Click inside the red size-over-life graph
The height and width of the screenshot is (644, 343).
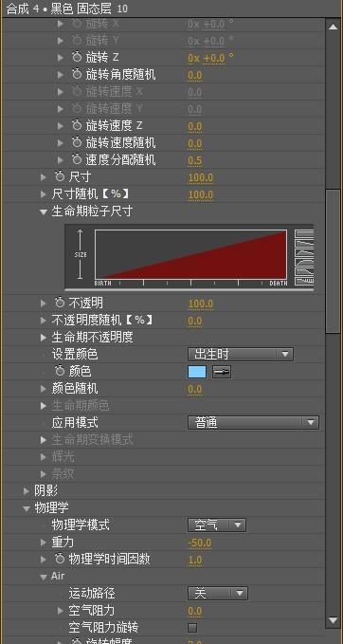click(190, 254)
